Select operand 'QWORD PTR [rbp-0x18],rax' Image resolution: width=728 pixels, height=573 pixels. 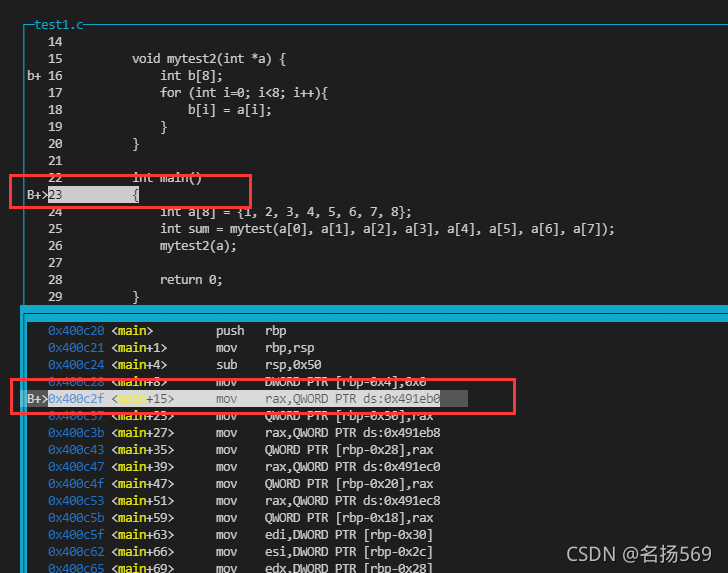(349, 518)
